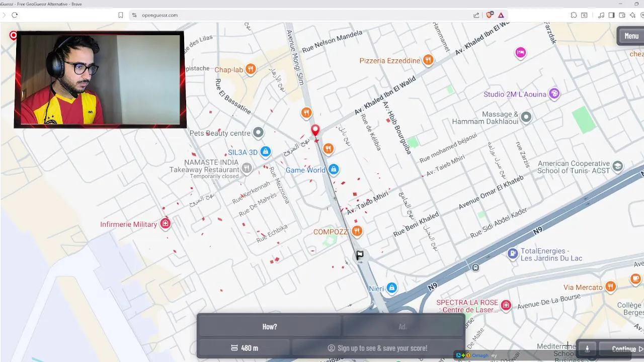Viewport: 644px width, 362px height.
Task: Click 'Rue Beni Khaled' street label
Action: tap(416, 225)
